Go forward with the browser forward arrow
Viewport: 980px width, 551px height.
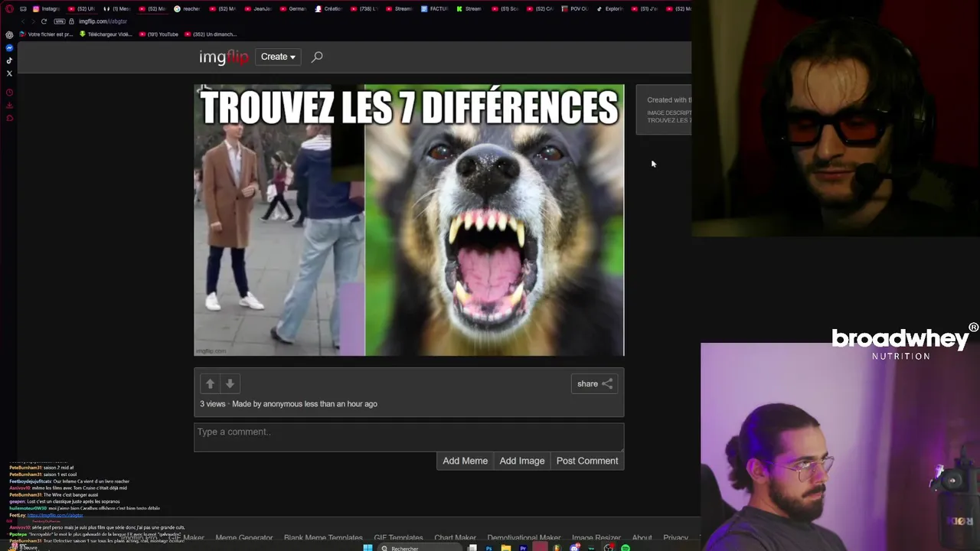pyautogui.click(x=33, y=21)
